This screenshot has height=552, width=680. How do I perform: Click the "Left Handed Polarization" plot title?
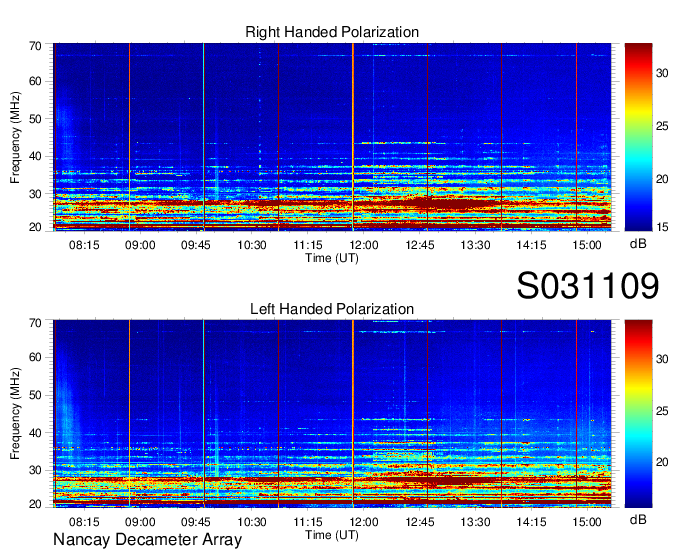click(332, 309)
